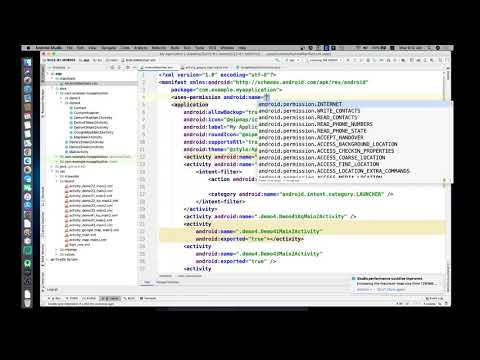
Task: Click the Make Project hammer icon
Action: 278,60
